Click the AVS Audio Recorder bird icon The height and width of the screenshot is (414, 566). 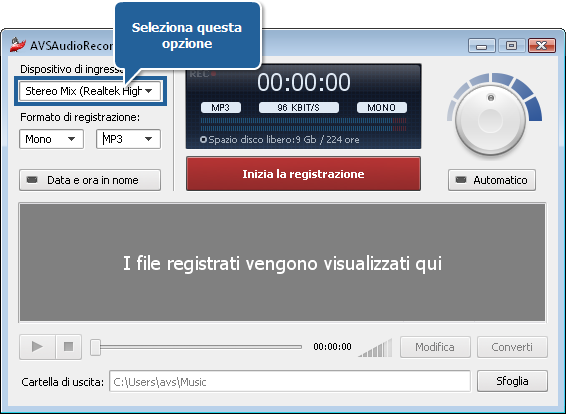[18, 44]
